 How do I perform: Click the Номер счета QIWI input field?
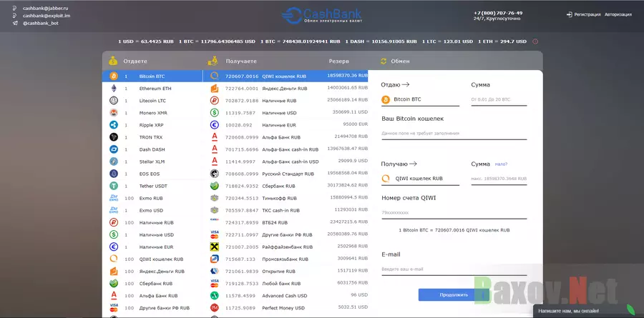pos(454,212)
